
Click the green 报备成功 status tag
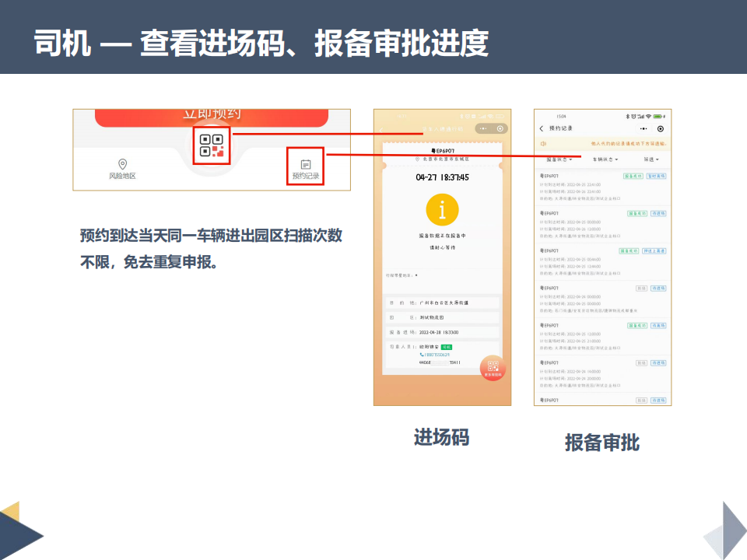pyautogui.click(x=636, y=176)
